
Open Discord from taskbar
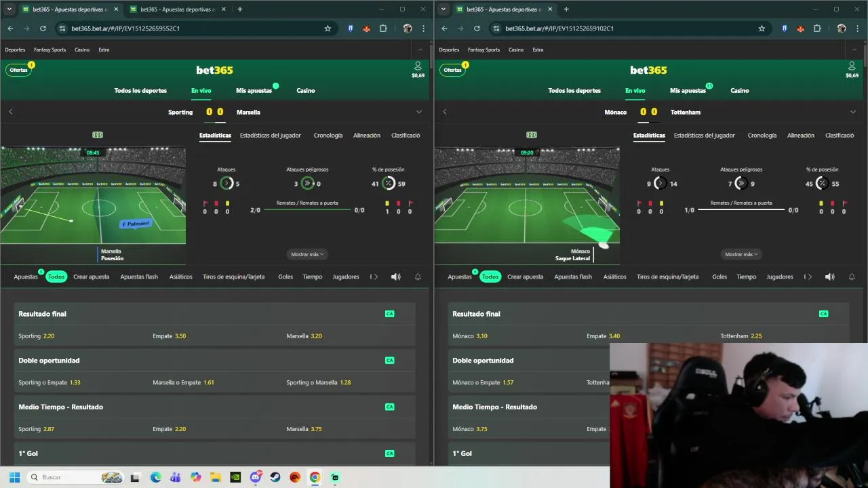click(x=256, y=477)
